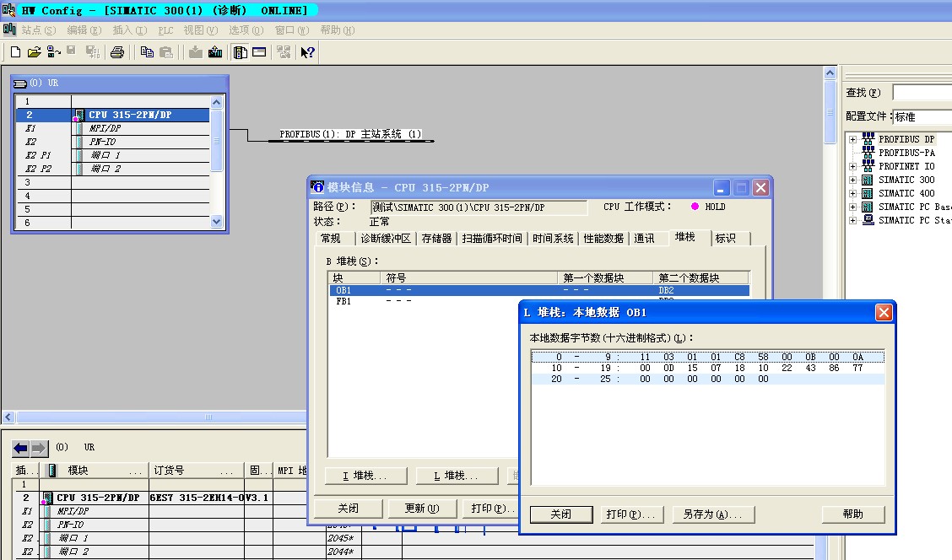Click 打印(P)... in L stack dialog
The height and width of the screenshot is (560, 952).
point(631,514)
